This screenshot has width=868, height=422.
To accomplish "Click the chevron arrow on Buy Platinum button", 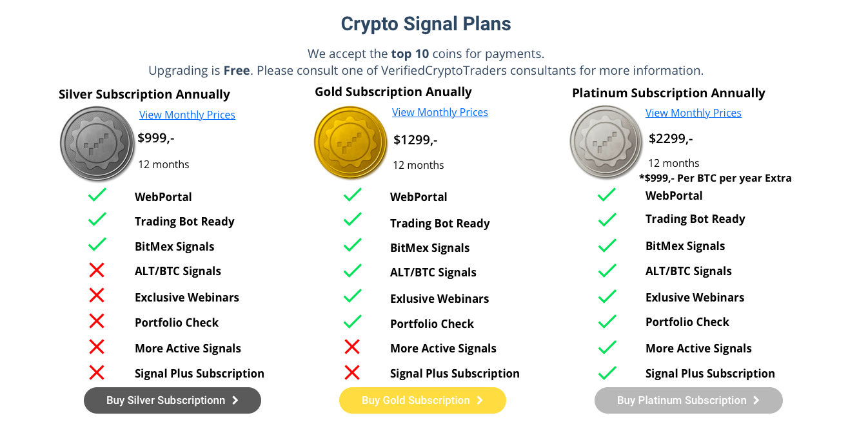I will (756, 400).
